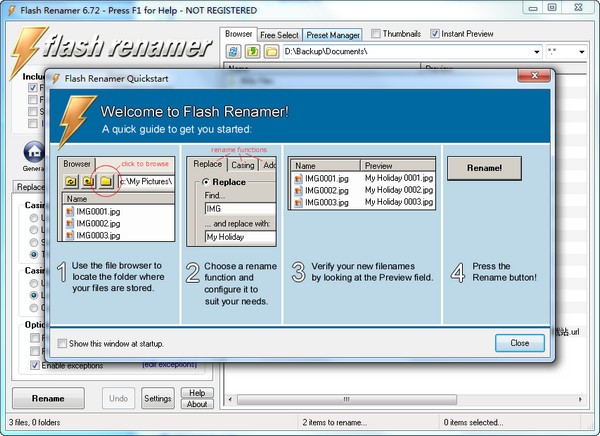
Task: Click the up-folder icon in main toolbar
Action: 252,51
